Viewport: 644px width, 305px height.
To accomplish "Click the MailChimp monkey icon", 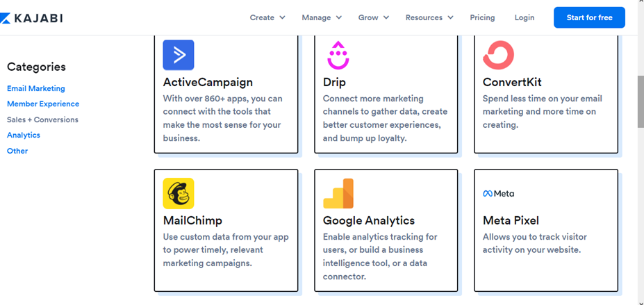I will [179, 193].
